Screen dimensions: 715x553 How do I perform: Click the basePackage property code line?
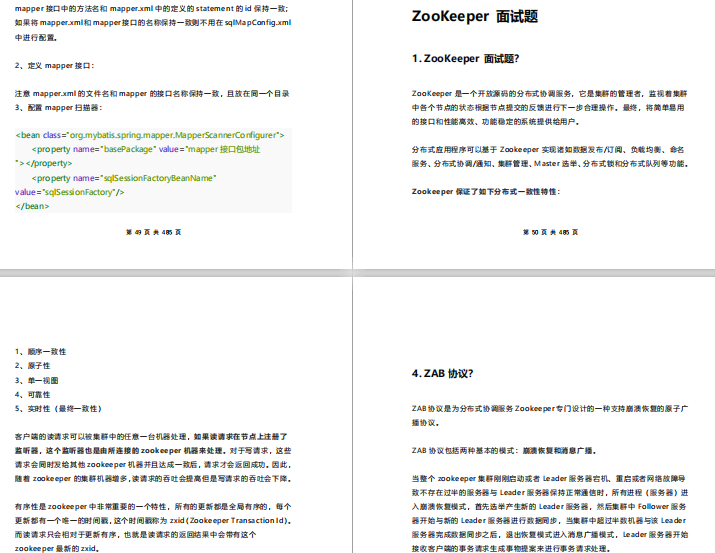[146, 149]
